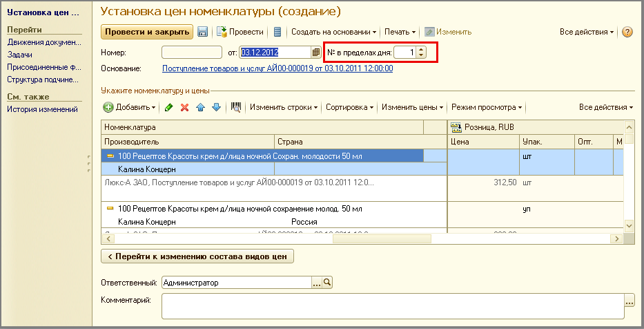Click the date field 03.12.2012
This screenshot has height=329, width=644.
[275, 53]
